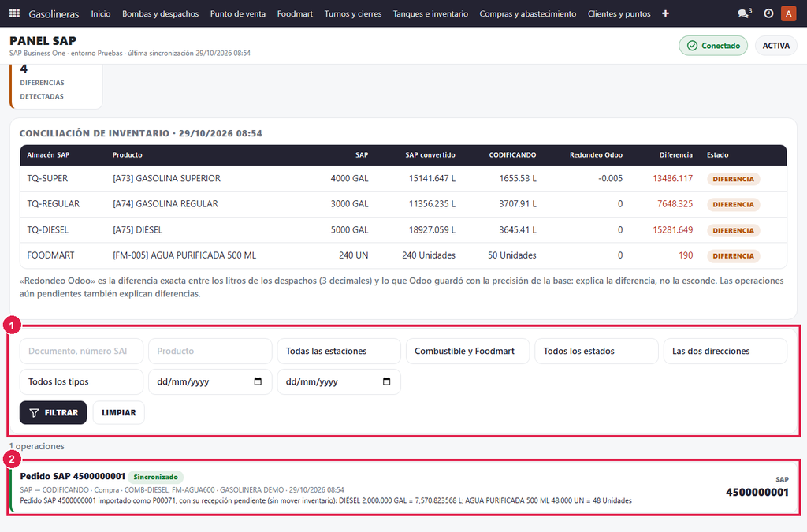The height and width of the screenshot is (532, 807).
Task: Click the Diferencias detectadas card
Action: tap(56, 87)
